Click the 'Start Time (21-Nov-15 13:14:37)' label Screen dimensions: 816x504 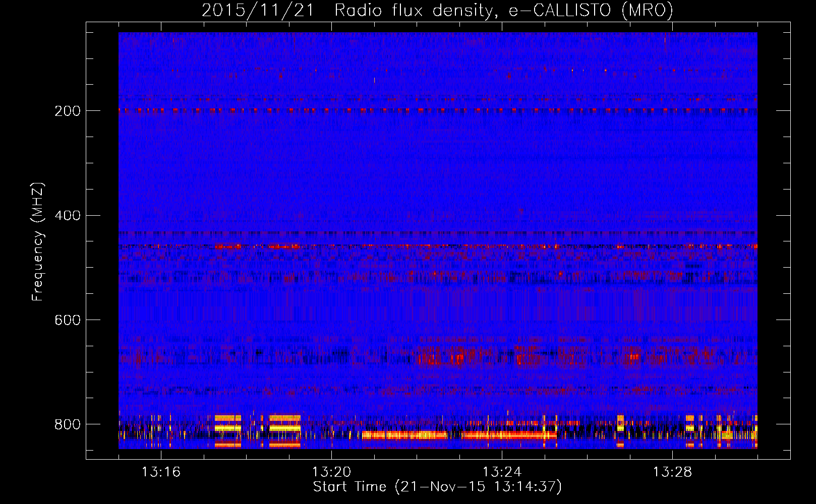click(x=437, y=487)
